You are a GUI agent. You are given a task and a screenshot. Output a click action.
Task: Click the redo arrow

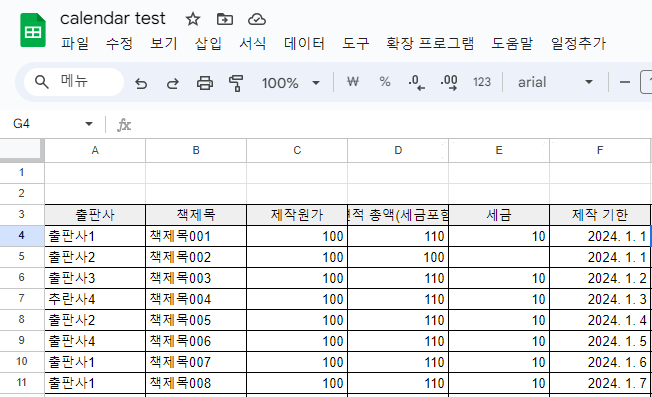[173, 83]
